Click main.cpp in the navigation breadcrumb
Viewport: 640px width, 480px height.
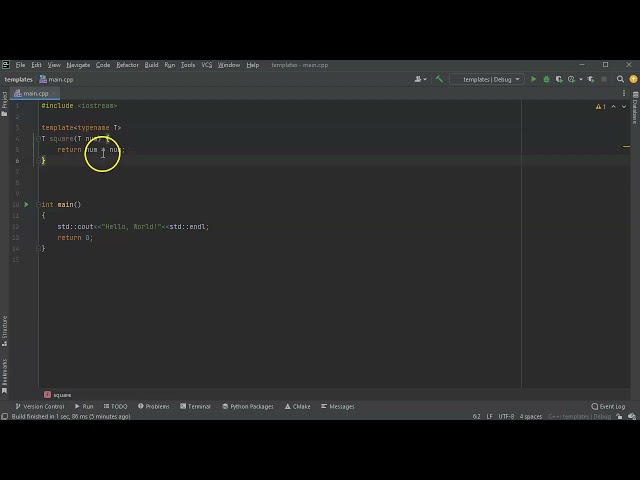[57, 79]
